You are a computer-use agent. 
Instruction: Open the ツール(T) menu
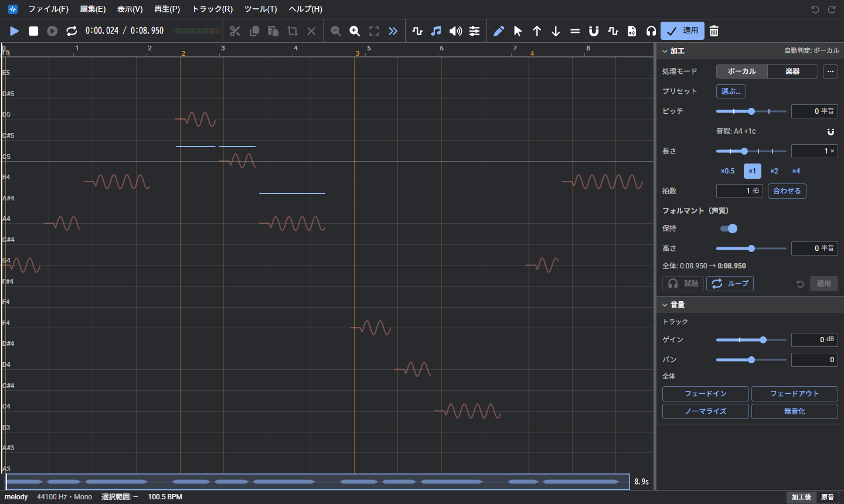point(261,9)
